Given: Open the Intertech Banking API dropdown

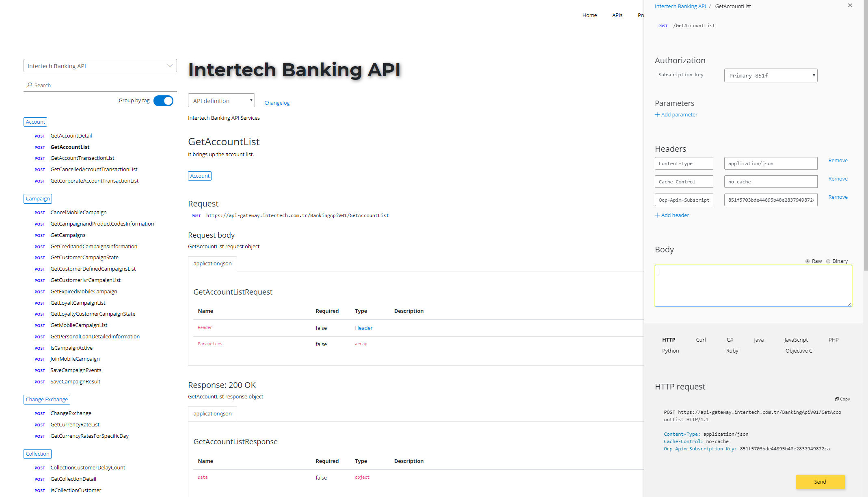Looking at the screenshot, I should coord(100,66).
